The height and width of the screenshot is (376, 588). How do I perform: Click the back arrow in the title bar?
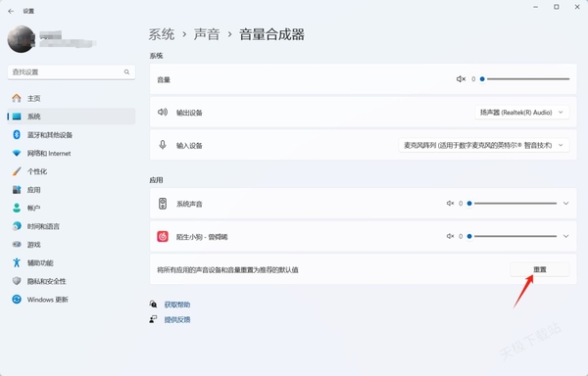(x=11, y=11)
